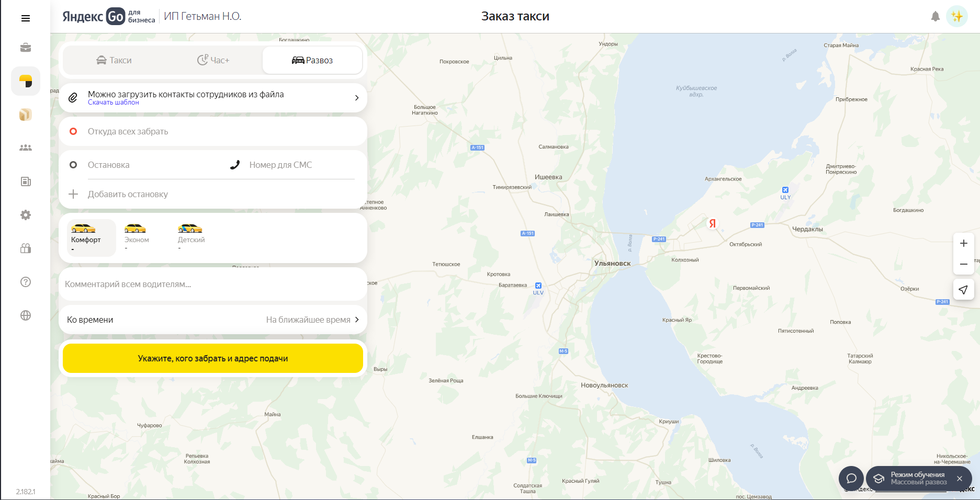The width and height of the screenshot is (980, 500).
Task: Expand the Ко времени time selector
Action: tap(212, 320)
